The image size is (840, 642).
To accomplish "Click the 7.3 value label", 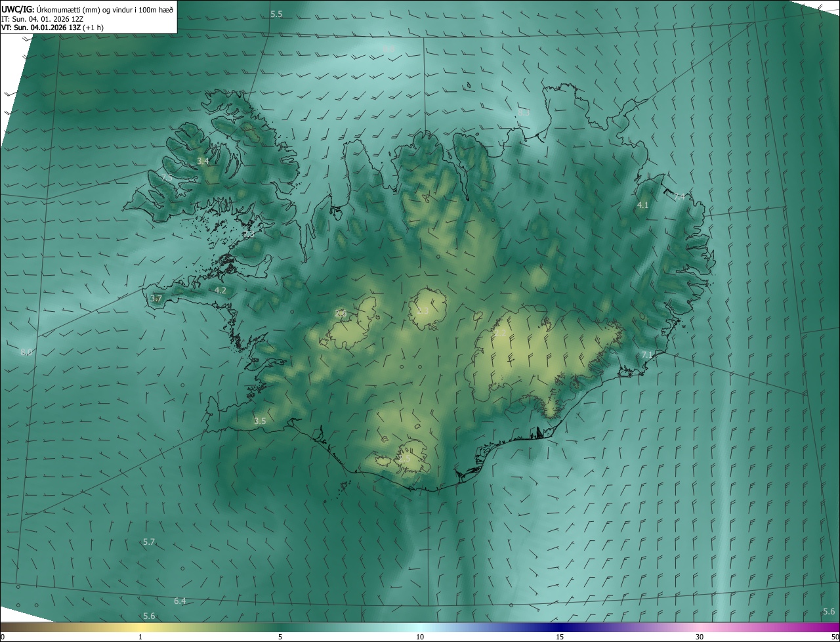I will tap(248, 234).
